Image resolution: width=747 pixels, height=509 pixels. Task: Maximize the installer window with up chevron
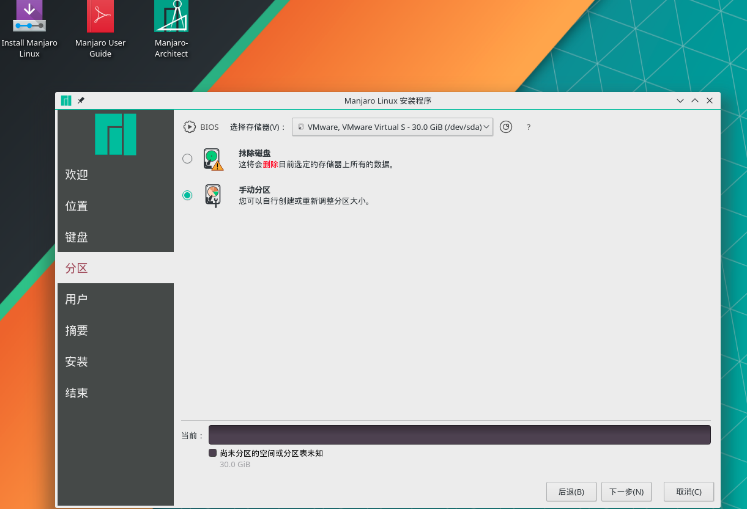695,101
